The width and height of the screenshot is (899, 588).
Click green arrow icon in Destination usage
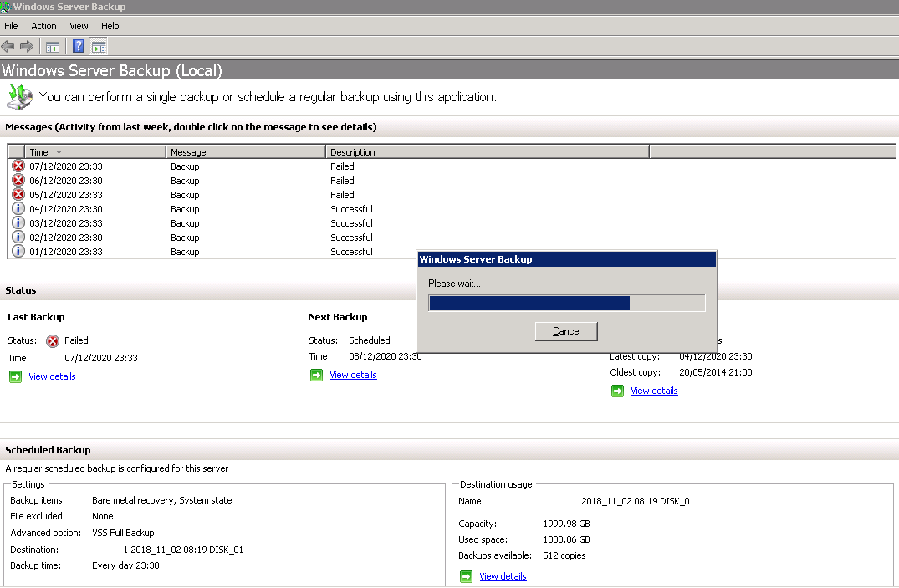[466, 576]
